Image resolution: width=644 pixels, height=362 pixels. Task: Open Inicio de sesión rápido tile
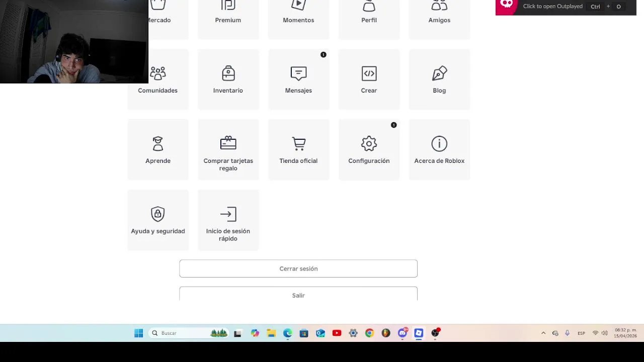pos(228,220)
